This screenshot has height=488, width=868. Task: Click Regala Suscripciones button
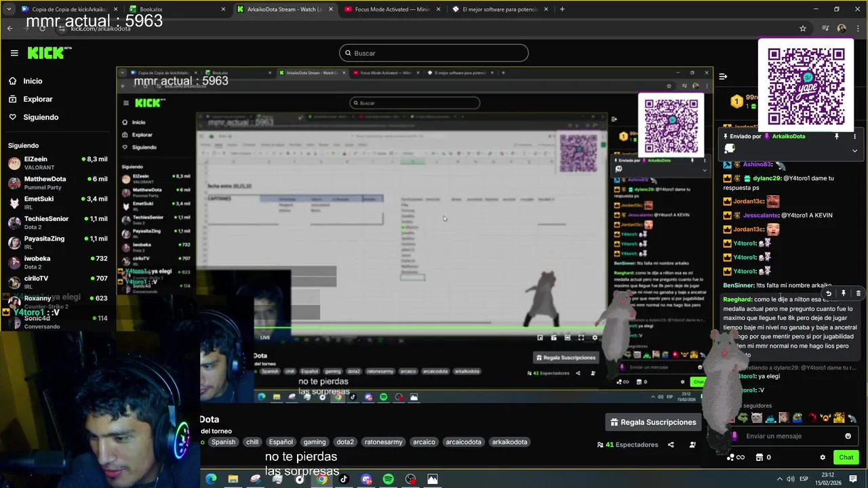point(653,422)
